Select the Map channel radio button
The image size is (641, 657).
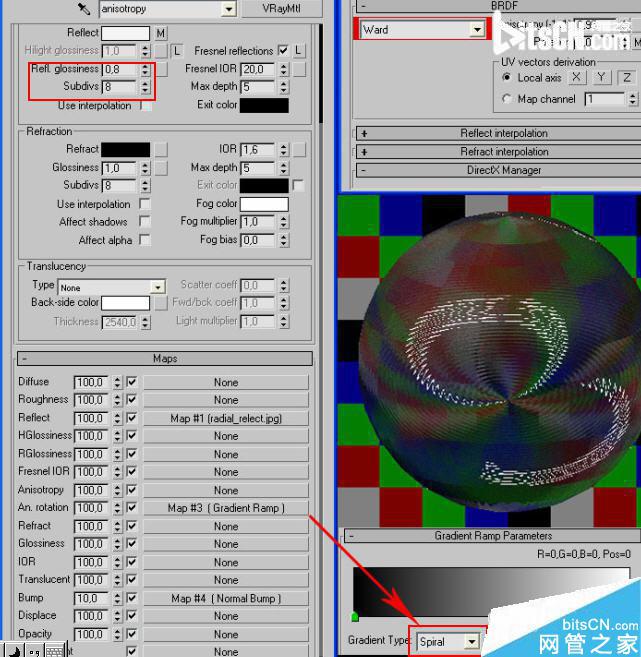click(507, 99)
